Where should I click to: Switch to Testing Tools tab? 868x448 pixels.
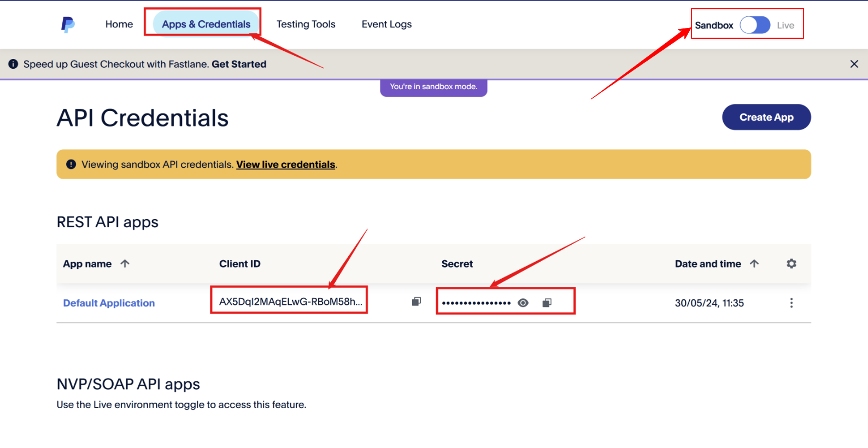tap(306, 24)
